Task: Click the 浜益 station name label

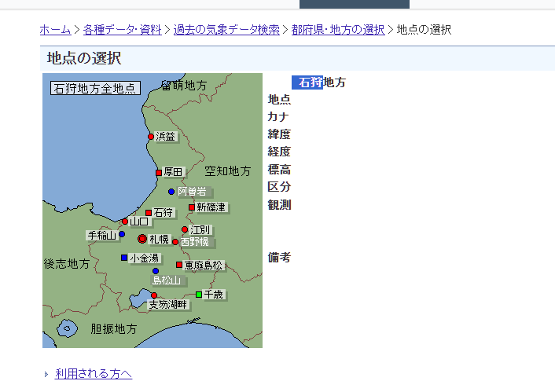Action: click(x=165, y=137)
